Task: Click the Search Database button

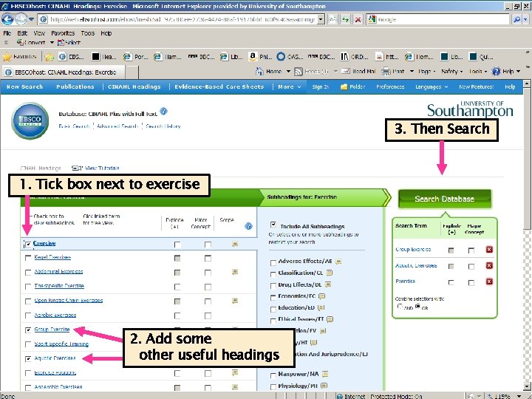Action: point(444,199)
